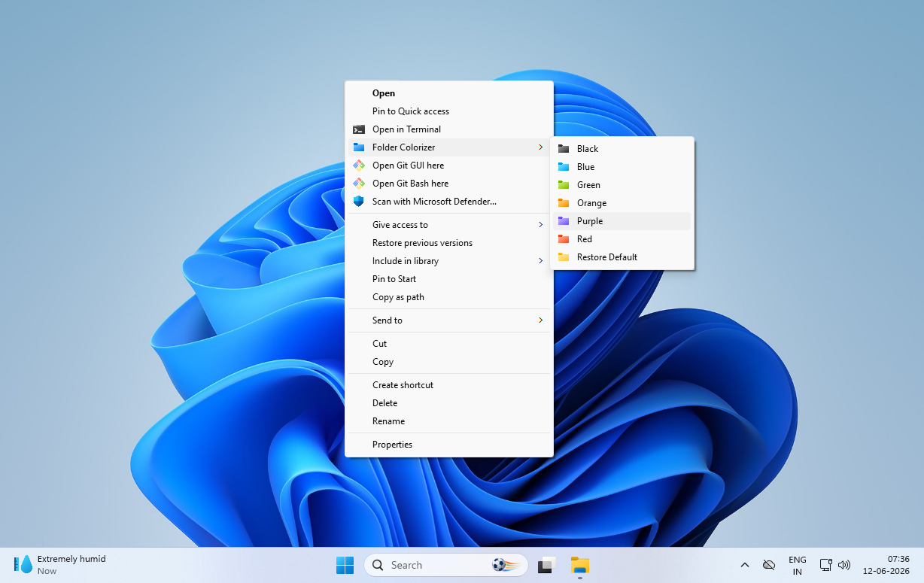Choose the Restore Default label
This screenshot has height=583, width=924.
tap(607, 257)
